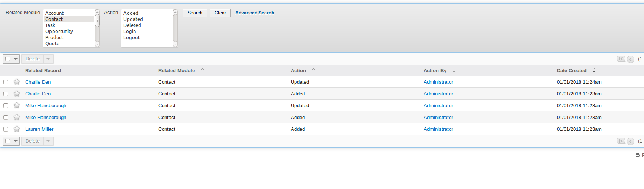Click the Action list scrollbar track
Viewport: 644px width, 189px height.
click(x=175, y=28)
